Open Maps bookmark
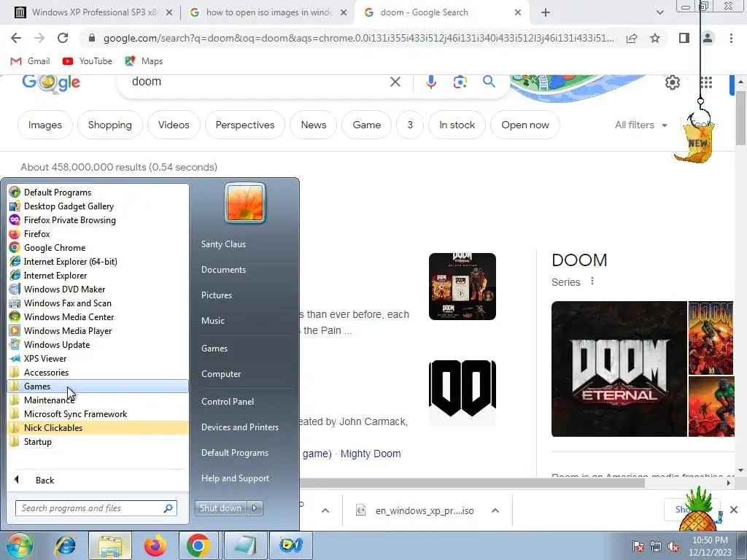This screenshot has height=560, width=747. tap(144, 61)
